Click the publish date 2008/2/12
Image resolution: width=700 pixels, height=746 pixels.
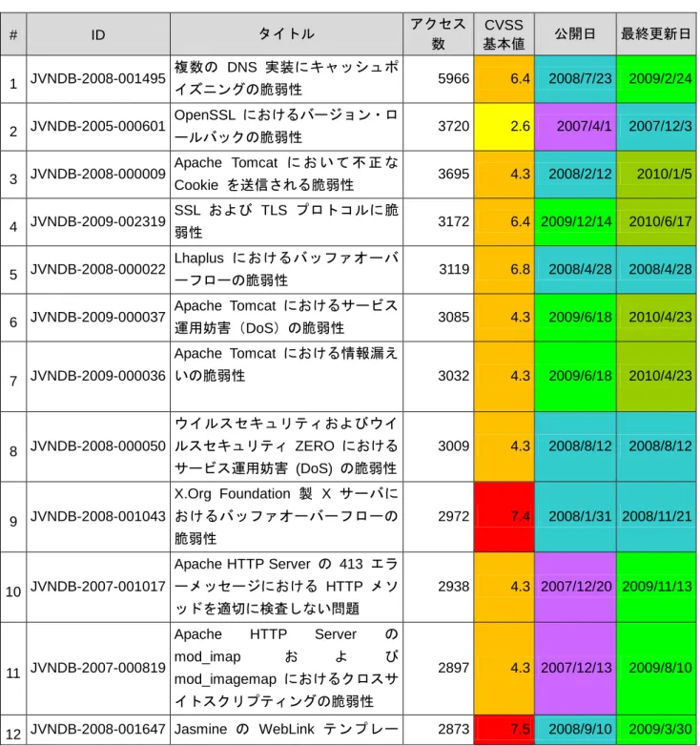click(x=575, y=175)
